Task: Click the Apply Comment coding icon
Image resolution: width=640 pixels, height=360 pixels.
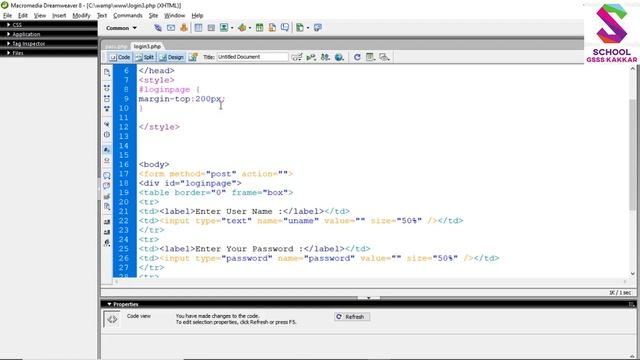Action: [107, 176]
